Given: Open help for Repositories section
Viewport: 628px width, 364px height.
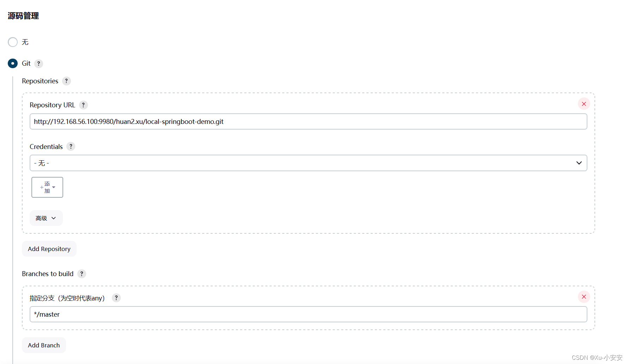Looking at the screenshot, I should (66, 81).
